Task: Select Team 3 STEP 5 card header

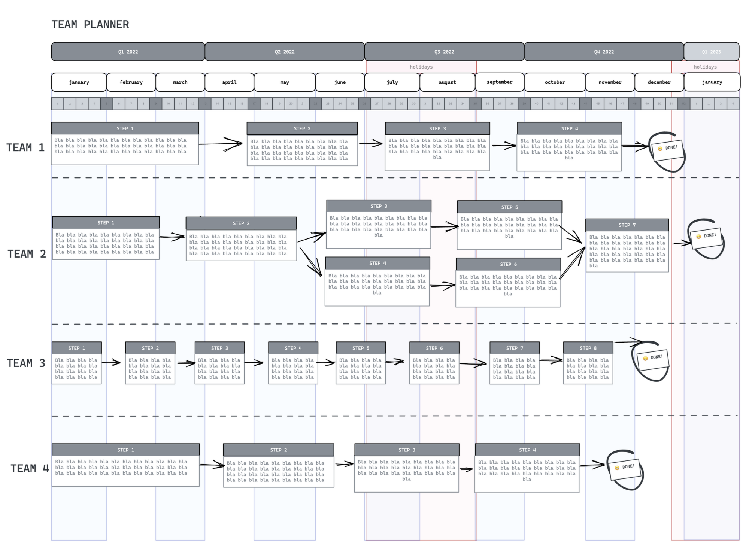Action: pyautogui.click(x=361, y=348)
